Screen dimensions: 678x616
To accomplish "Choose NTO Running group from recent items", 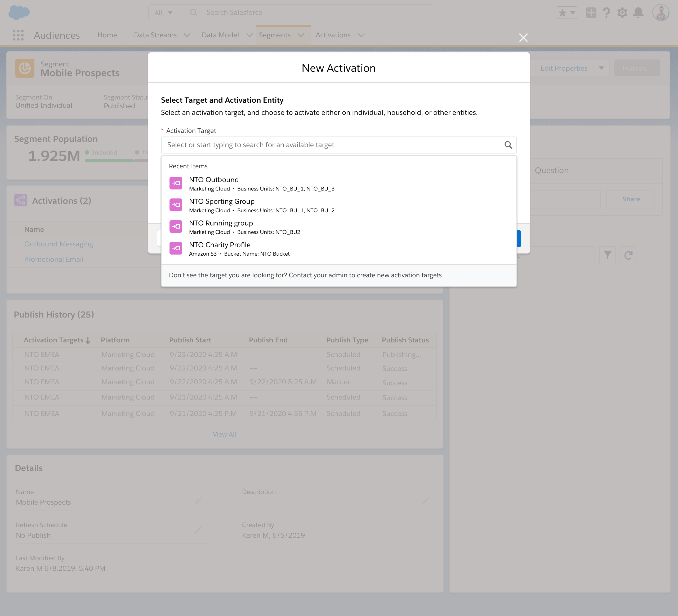I will 221,223.
